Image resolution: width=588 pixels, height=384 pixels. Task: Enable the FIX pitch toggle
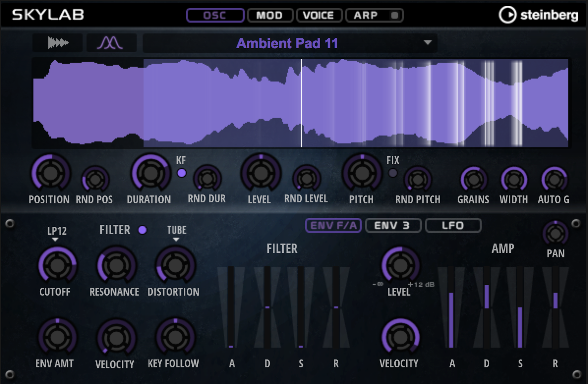(x=393, y=173)
